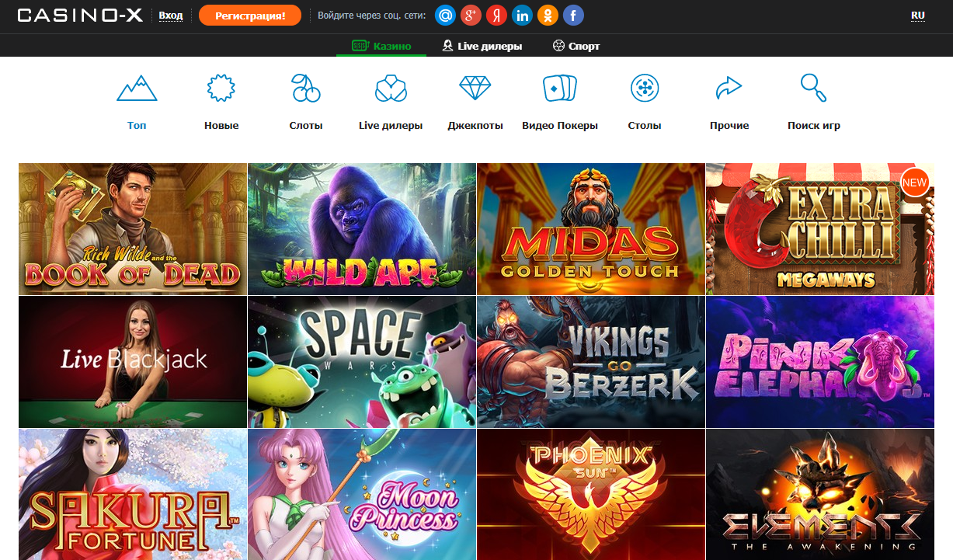Open the Топ games category
Screen dimensions: 953x560
coord(136,88)
